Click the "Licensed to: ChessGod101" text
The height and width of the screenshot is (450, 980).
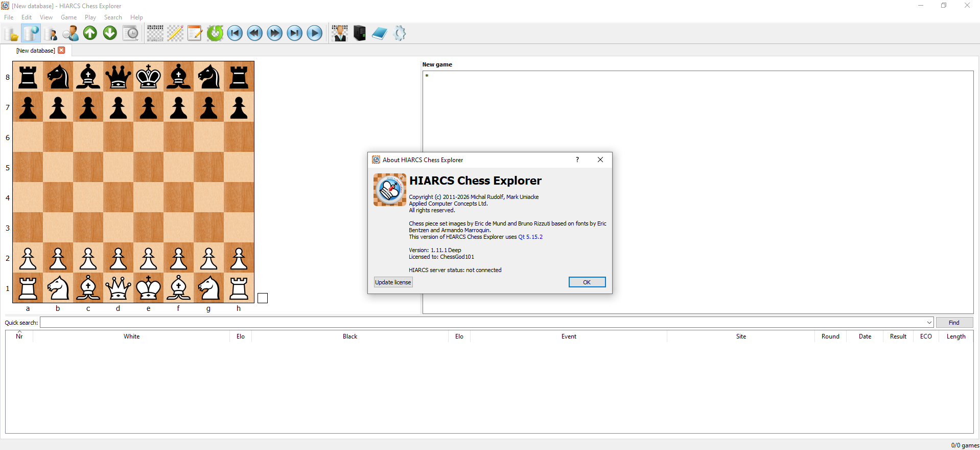441,257
